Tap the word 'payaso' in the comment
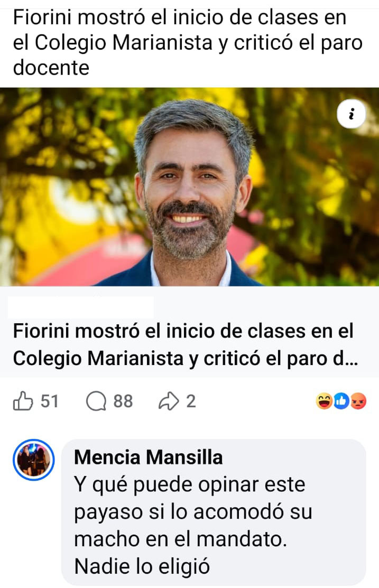The width and height of the screenshot is (379, 588). tap(108, 512)
